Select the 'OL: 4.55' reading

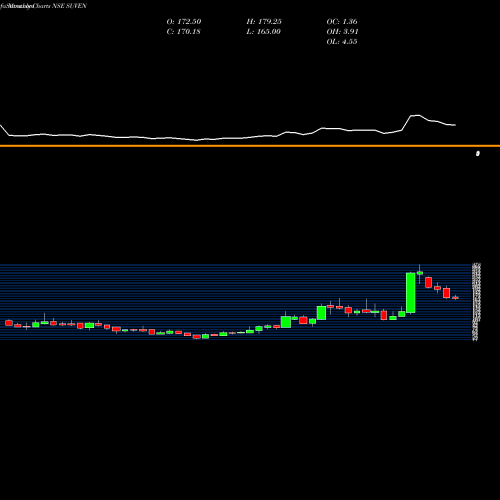pyautogui.click(x=342, y=42)
